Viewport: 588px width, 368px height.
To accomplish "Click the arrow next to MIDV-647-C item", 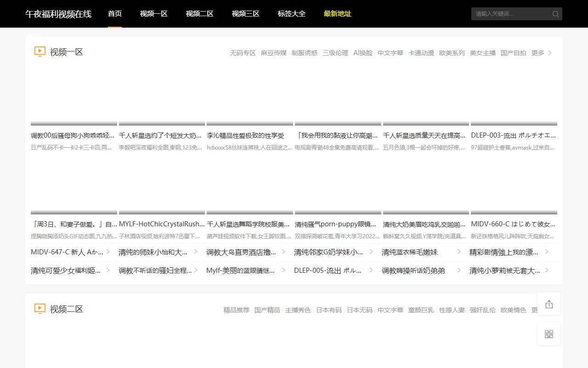I will point(108,252).
